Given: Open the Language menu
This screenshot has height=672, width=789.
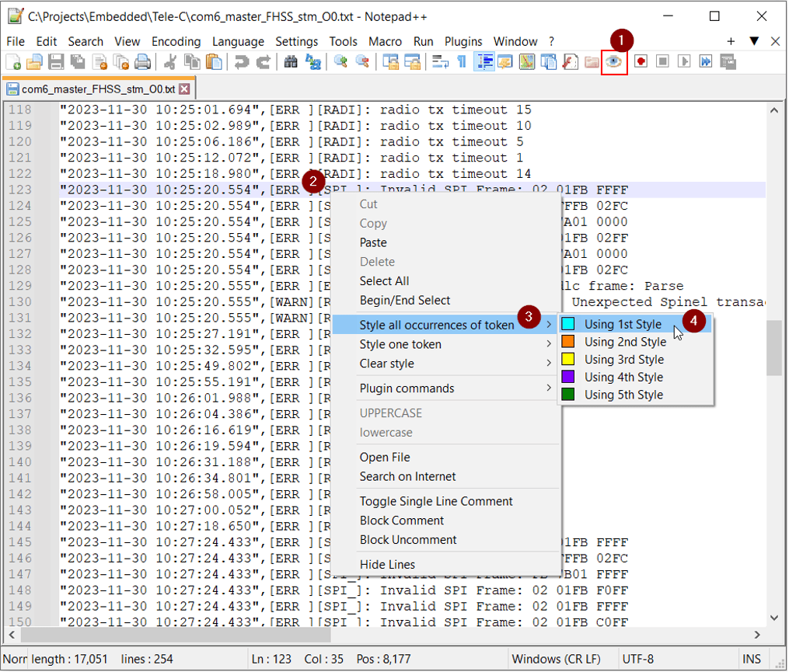Looking at the screenshot, I should tap(238, 41).
